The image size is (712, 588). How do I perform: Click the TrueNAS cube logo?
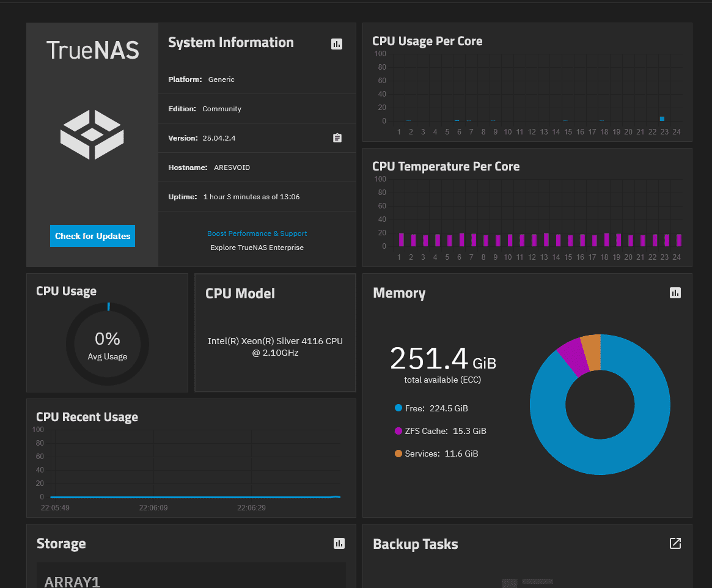92,134
